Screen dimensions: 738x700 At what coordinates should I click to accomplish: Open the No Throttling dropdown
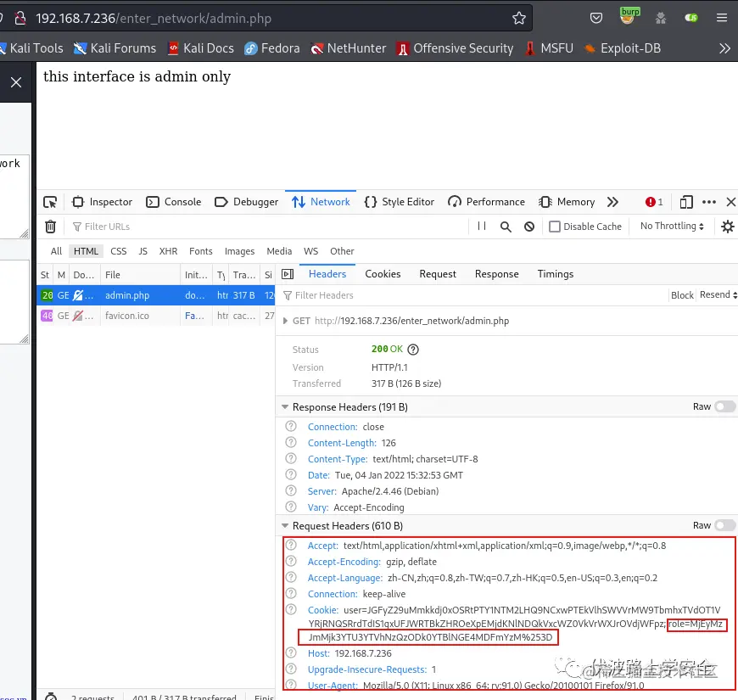[x=672, y=226]
